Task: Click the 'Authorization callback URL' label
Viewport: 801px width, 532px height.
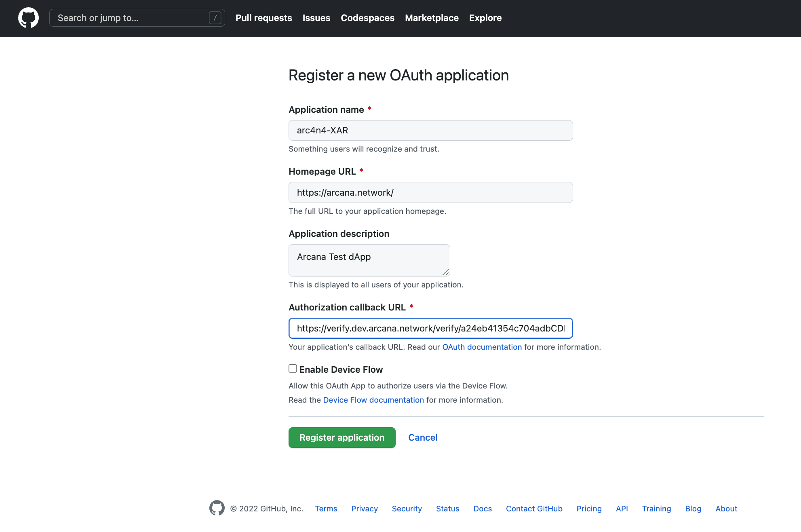Action: (x=347, y=307)
